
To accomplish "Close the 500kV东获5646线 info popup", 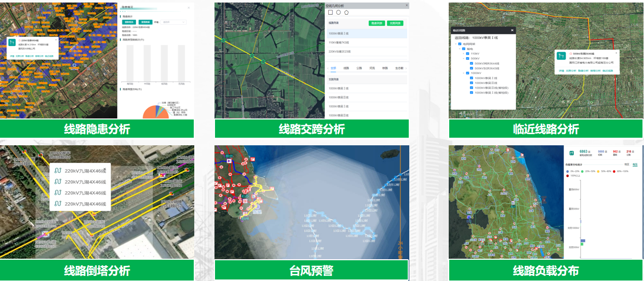I will pos(616,53).
